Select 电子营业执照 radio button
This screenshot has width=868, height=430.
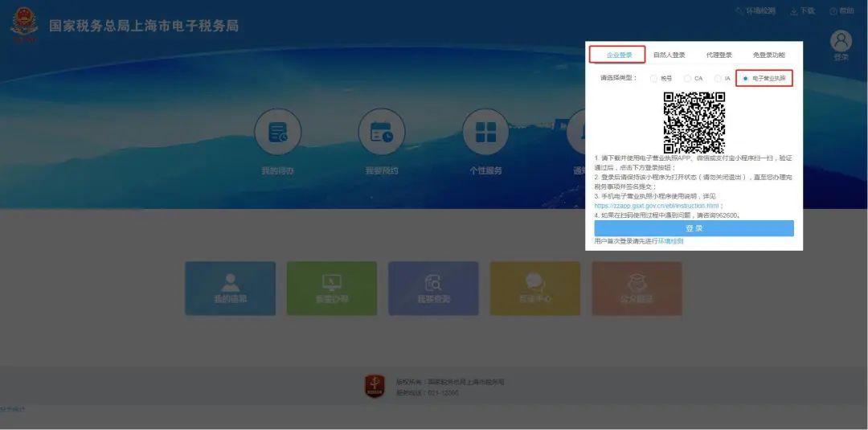click(x=746, y=79)
